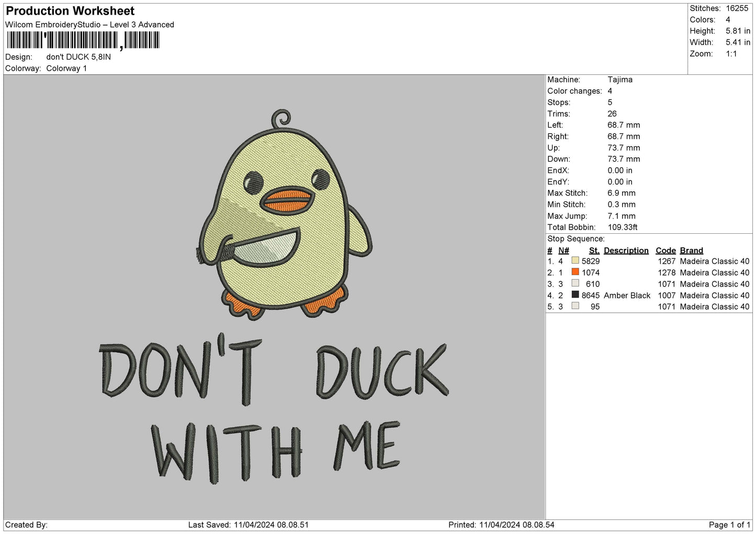
Task: Click the Trims value 26
Action: coord(612,113)
